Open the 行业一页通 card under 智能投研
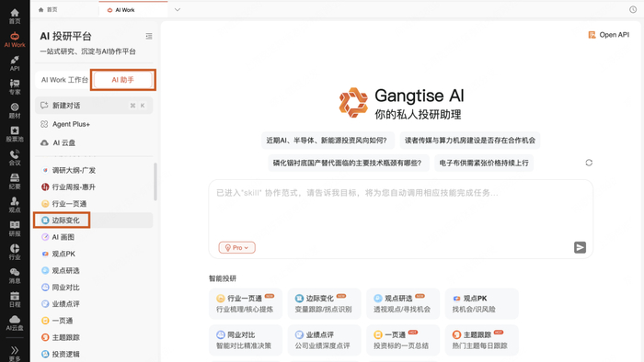 pyautogui.click(x=246, y=304)
